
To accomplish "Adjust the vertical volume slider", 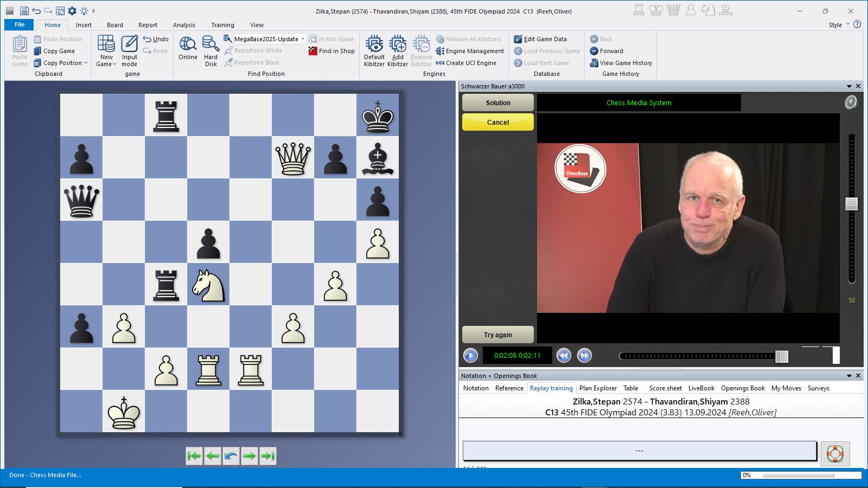I will [851, 204].
